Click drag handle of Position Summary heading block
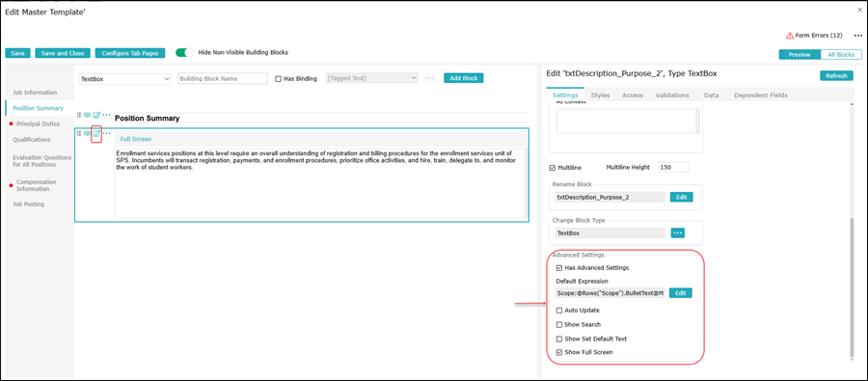 79,115
